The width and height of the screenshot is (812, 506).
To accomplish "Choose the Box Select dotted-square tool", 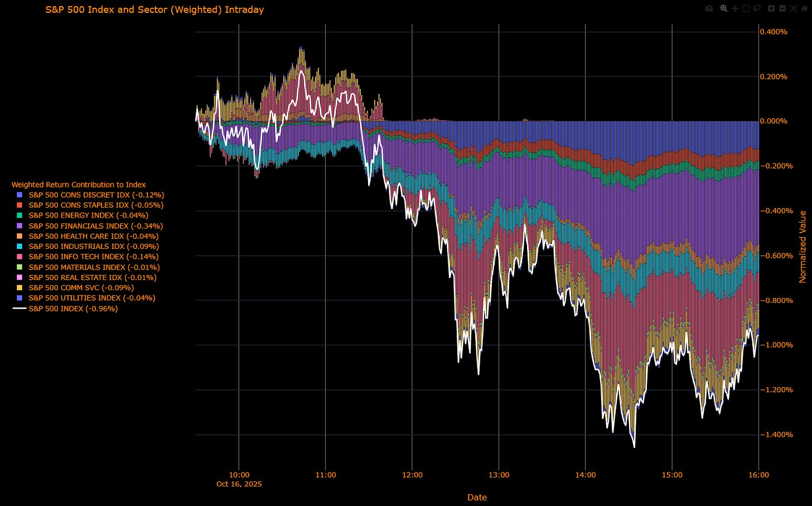I will click(746, 8).
